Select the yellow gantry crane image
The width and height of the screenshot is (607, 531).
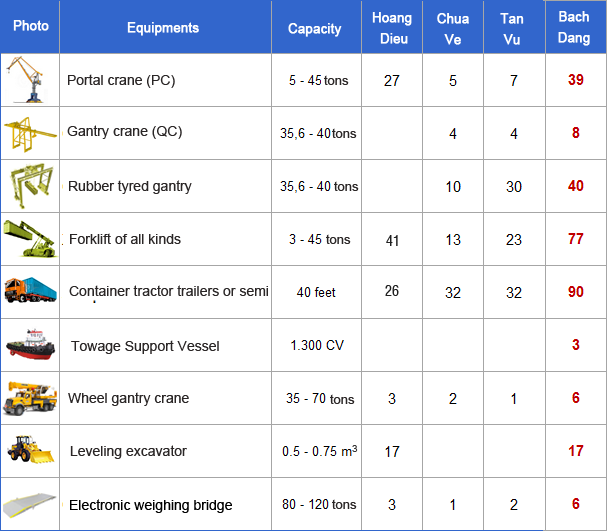coord(29,133)
